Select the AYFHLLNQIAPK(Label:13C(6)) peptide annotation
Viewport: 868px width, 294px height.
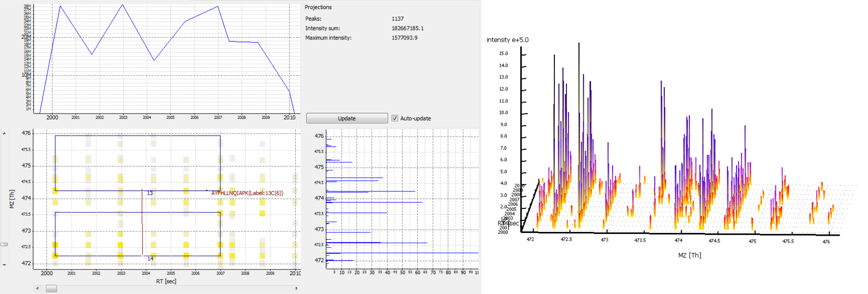coord(247,193)
